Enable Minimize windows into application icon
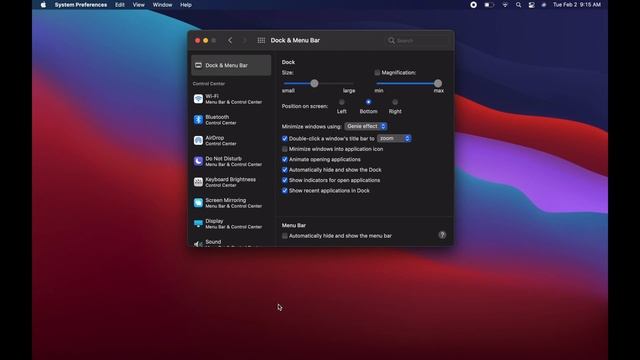The image size is (640, 360). coord(285,149)
